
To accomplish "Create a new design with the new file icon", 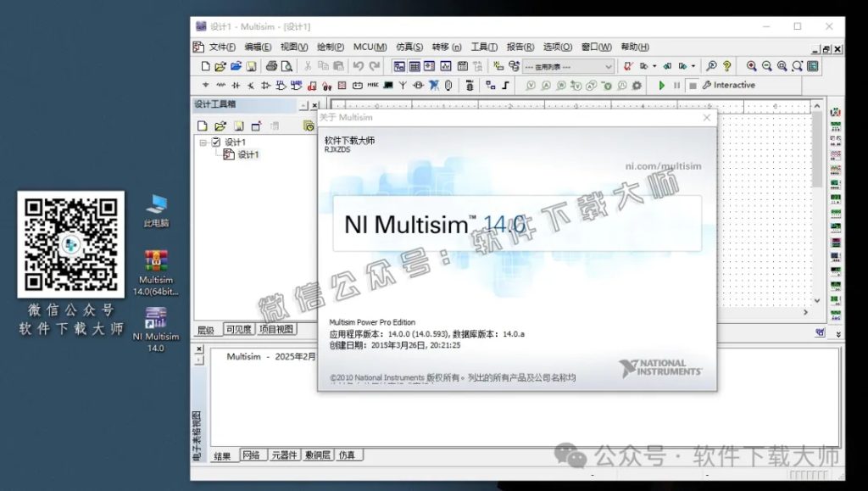I will [x=206, y=65].
